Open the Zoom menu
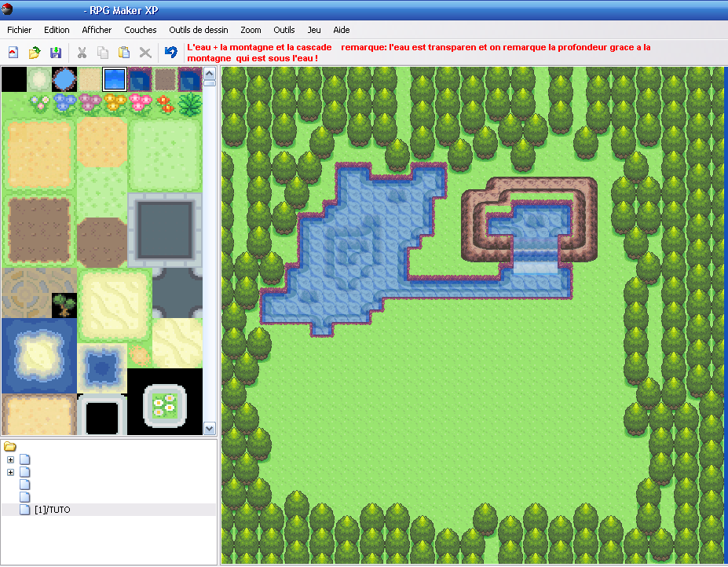The image size is (728, 567). [x=251, y=30]
